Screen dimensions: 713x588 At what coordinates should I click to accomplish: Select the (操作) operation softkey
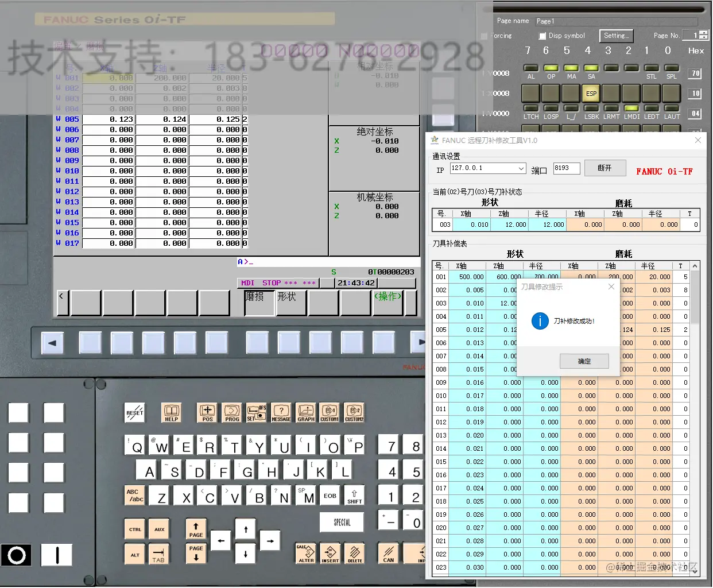[387, 303]
